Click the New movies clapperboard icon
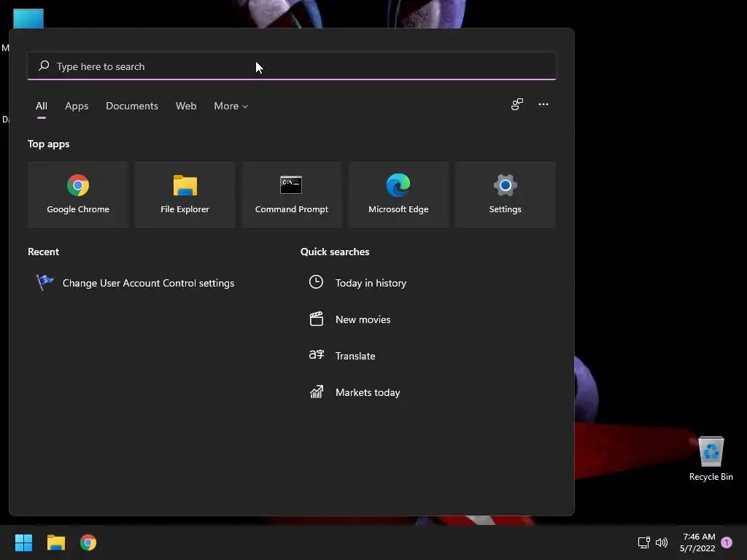 (x=317, y=319)
